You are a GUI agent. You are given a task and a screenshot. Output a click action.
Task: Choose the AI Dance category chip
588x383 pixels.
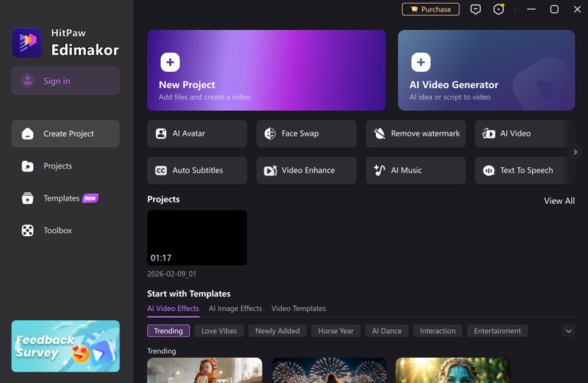tap(387, 331)
